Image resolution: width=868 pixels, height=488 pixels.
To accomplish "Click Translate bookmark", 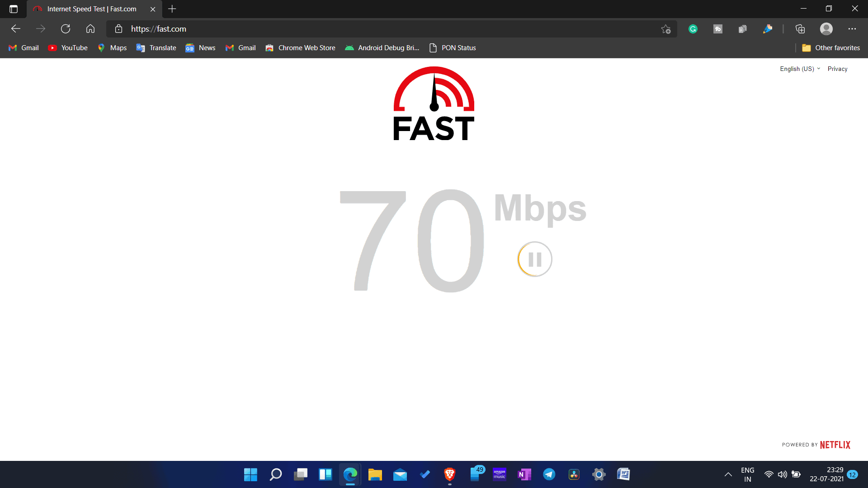I will click(156, 47).
